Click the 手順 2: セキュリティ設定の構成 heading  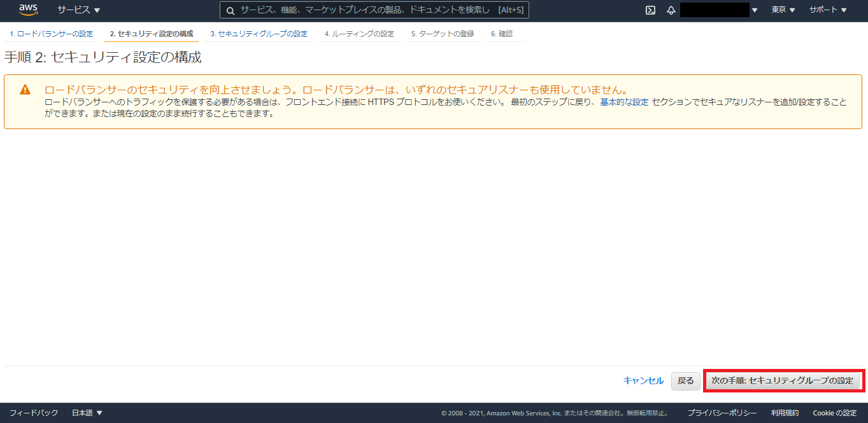point(103,57)
